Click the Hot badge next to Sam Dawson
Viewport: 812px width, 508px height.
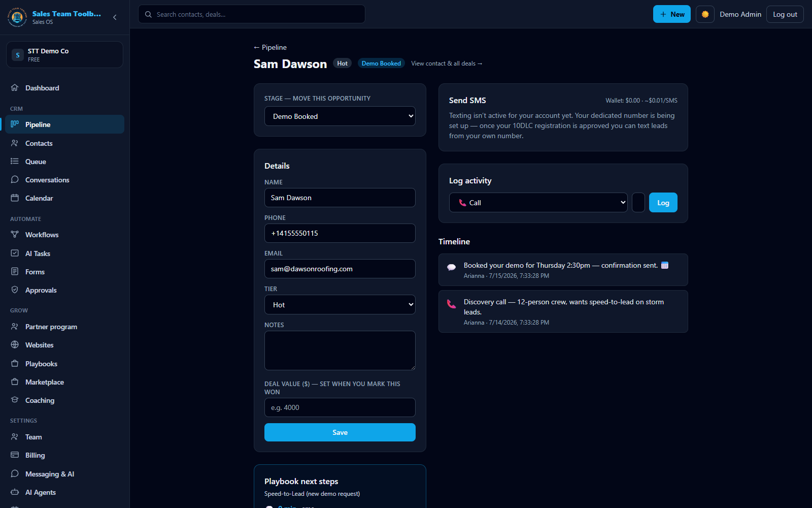(x=343, y=63)
